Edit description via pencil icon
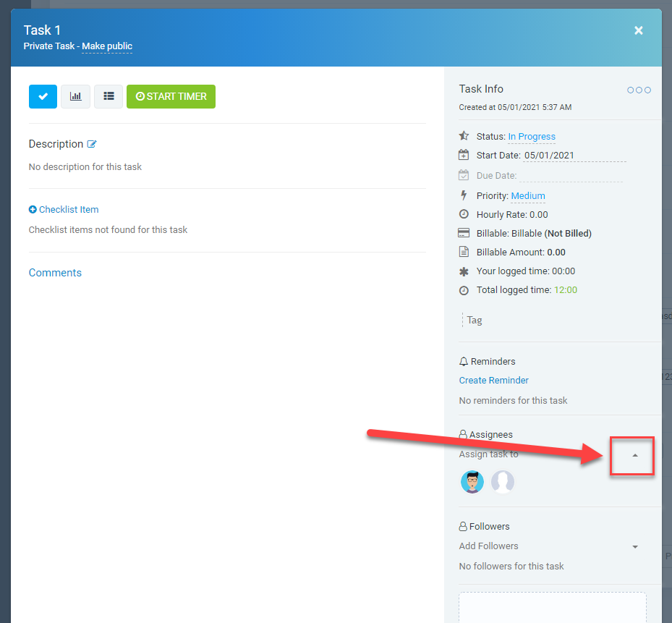This screenshot has width=672, height=623. 92,144
